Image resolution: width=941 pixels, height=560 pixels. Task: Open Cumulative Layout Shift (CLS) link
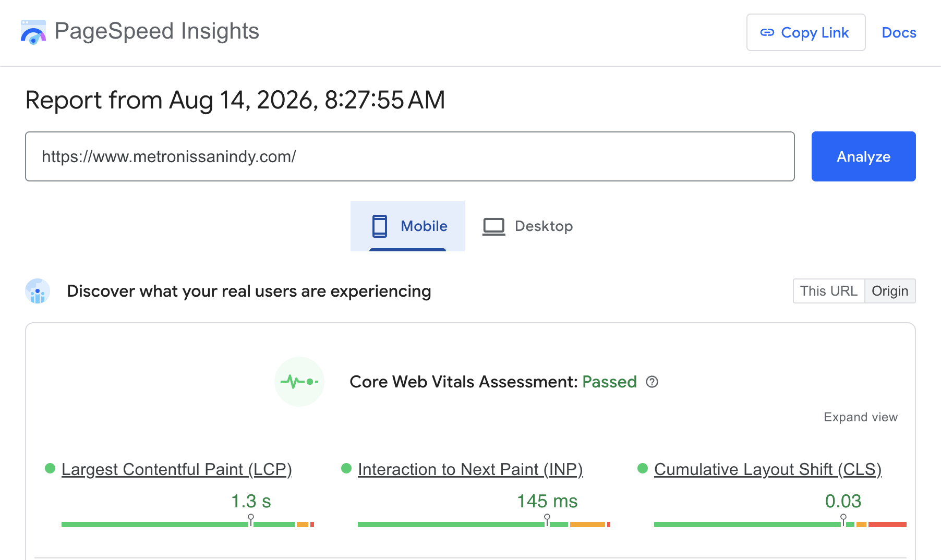coord(768,469)
